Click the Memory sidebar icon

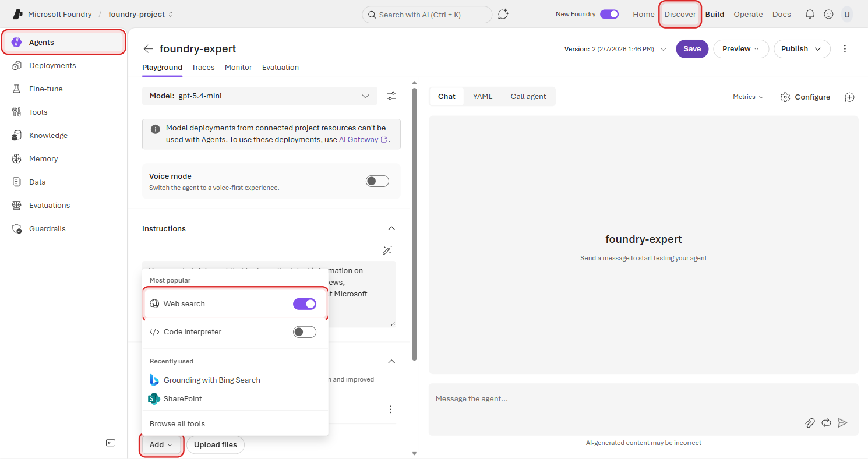tap(17, 158)
